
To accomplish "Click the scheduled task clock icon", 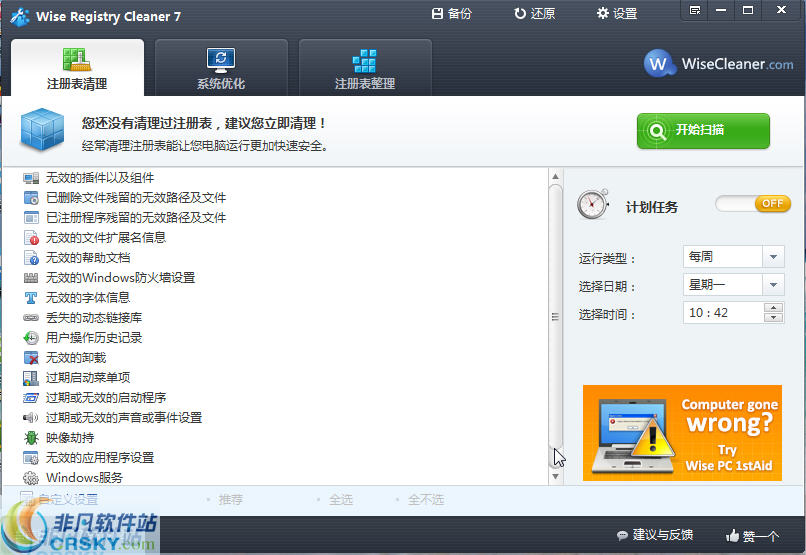I will pos(593,205).
